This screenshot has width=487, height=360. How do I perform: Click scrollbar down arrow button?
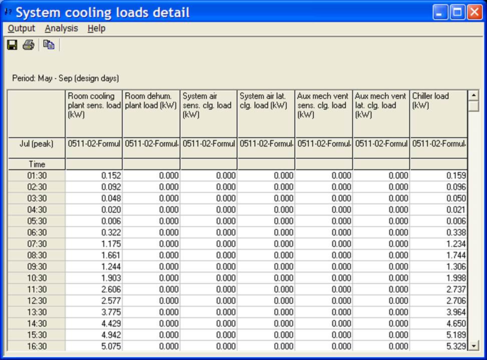pyautogui.click(x=473, y=345)
